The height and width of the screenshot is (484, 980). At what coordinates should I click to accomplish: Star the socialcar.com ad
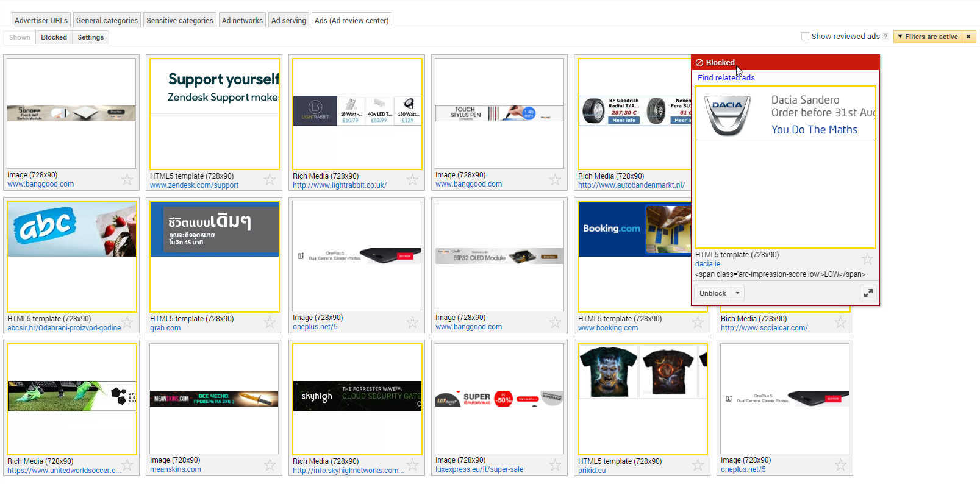tap(840, 322)
